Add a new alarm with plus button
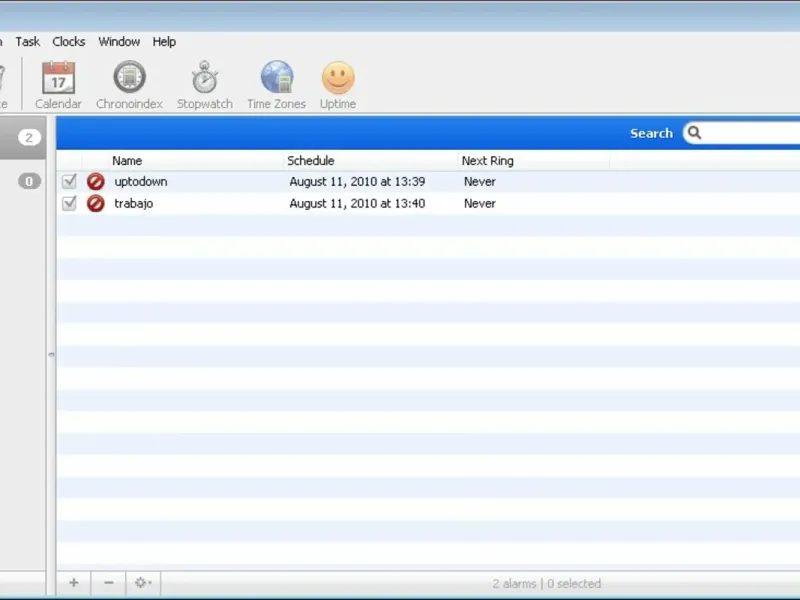 pyautogui.click(x=74, y=583)
